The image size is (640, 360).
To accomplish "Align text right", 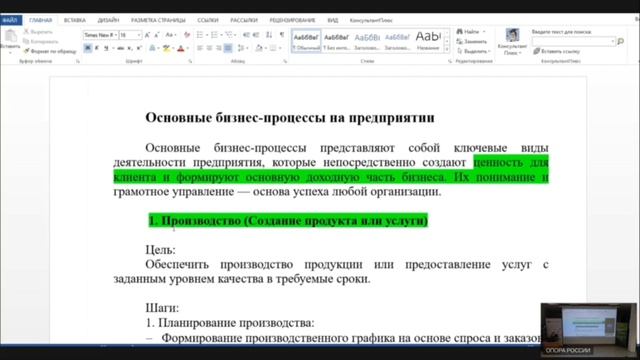I will 218,48.
